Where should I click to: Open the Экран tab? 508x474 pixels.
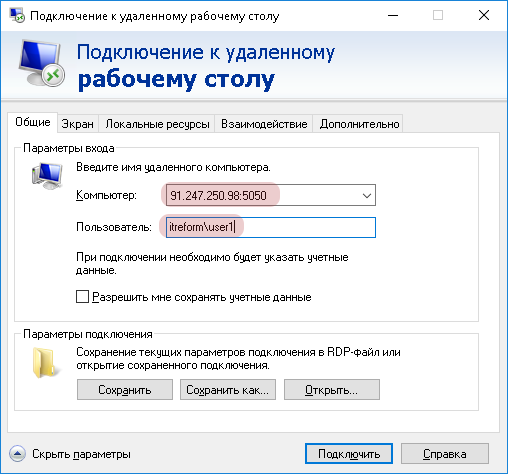pos(78,124)
